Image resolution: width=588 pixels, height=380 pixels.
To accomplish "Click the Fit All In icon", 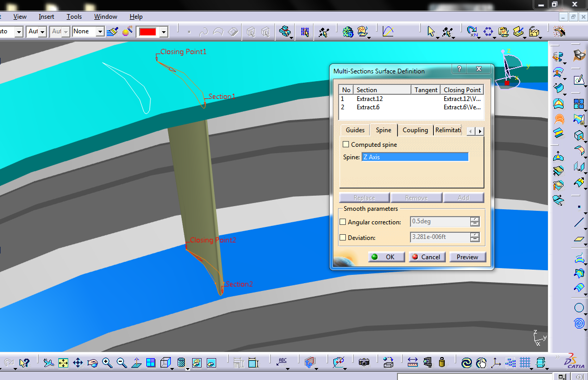I will coord(63,363).
